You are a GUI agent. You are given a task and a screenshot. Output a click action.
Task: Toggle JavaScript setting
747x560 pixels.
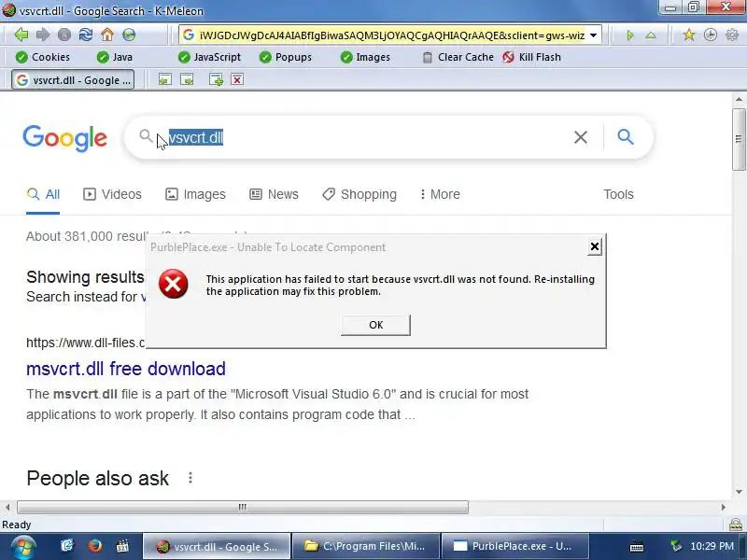[209, 57]
